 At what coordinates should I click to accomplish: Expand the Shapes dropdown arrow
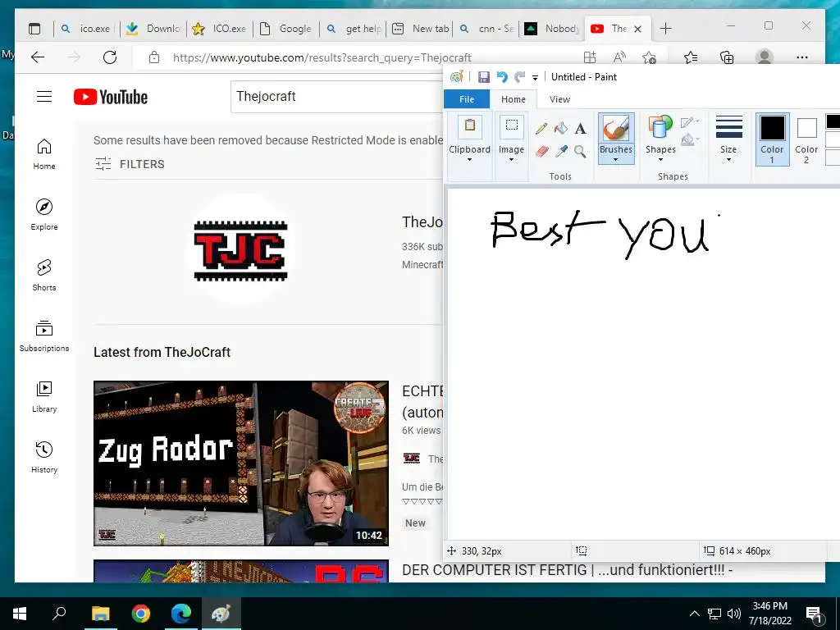[660, 160]
